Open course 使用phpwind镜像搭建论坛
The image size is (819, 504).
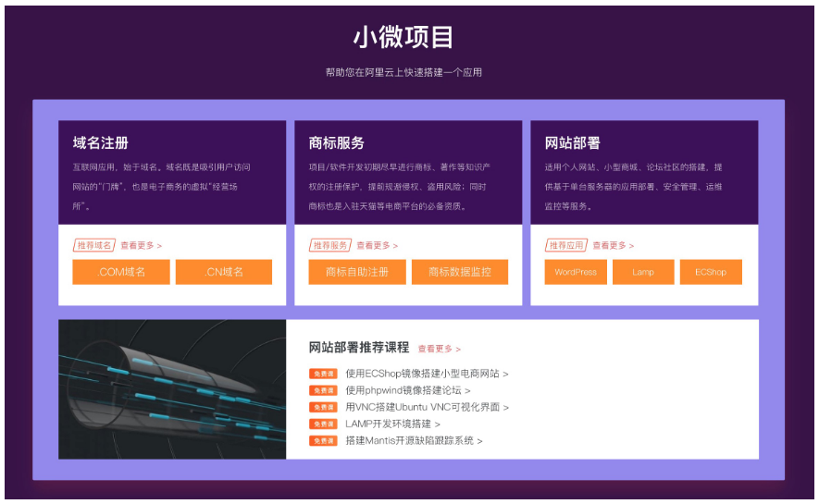click(408, 390)
